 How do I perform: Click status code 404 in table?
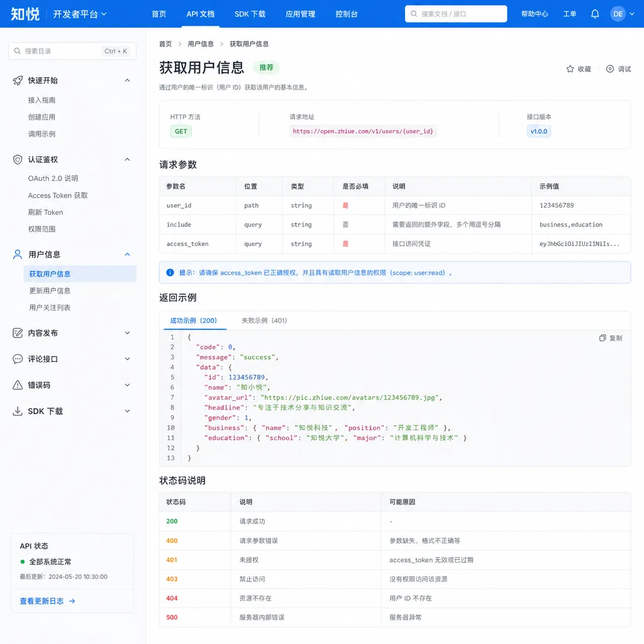172,599
